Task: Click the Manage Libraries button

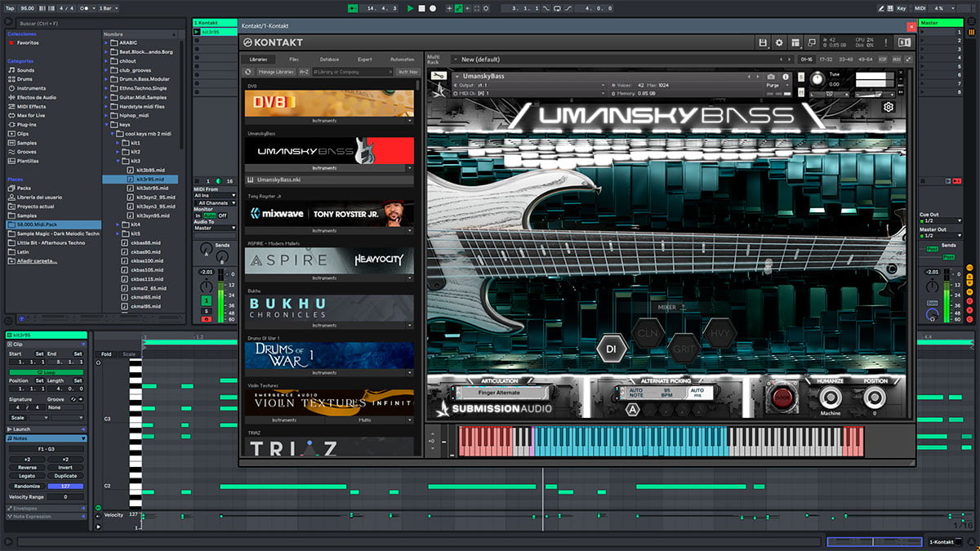Action: [276, 72]
